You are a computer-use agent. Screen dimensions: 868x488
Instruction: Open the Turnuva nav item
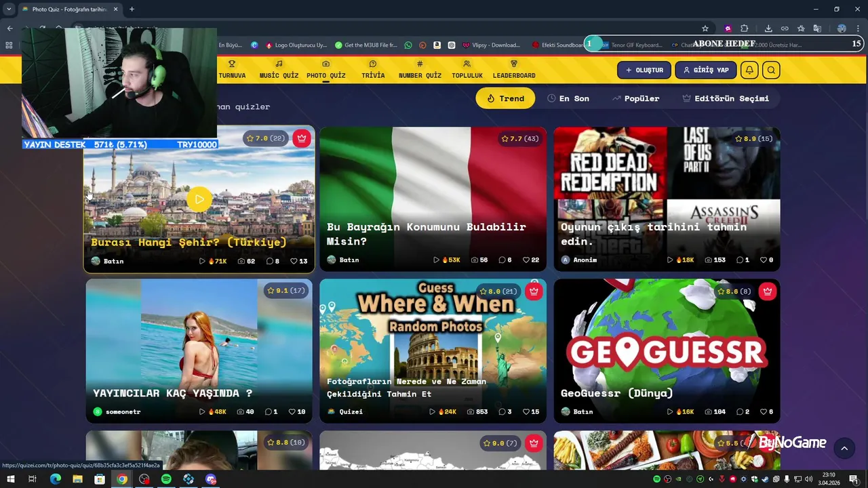(232, 69)
